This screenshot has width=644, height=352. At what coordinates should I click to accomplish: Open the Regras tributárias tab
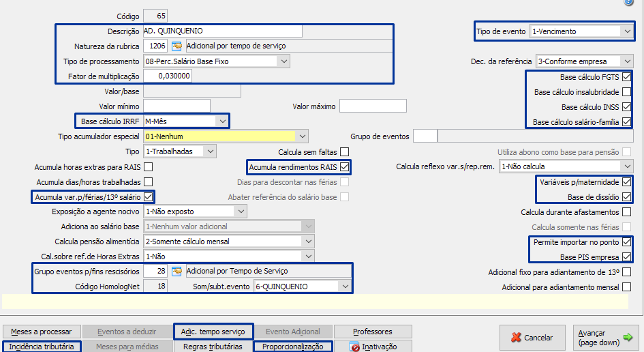213,347
